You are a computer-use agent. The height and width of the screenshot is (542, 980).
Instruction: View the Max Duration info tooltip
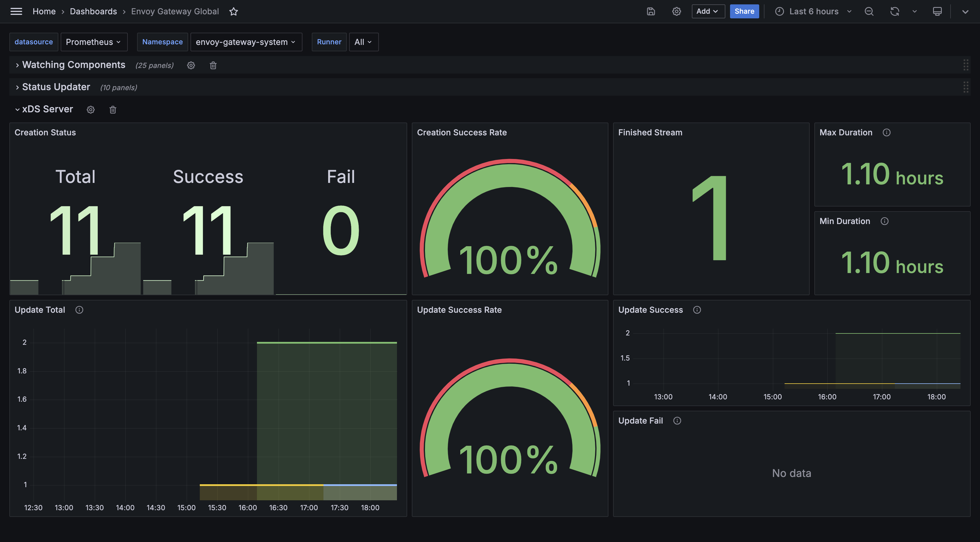[x=886, y=132]
